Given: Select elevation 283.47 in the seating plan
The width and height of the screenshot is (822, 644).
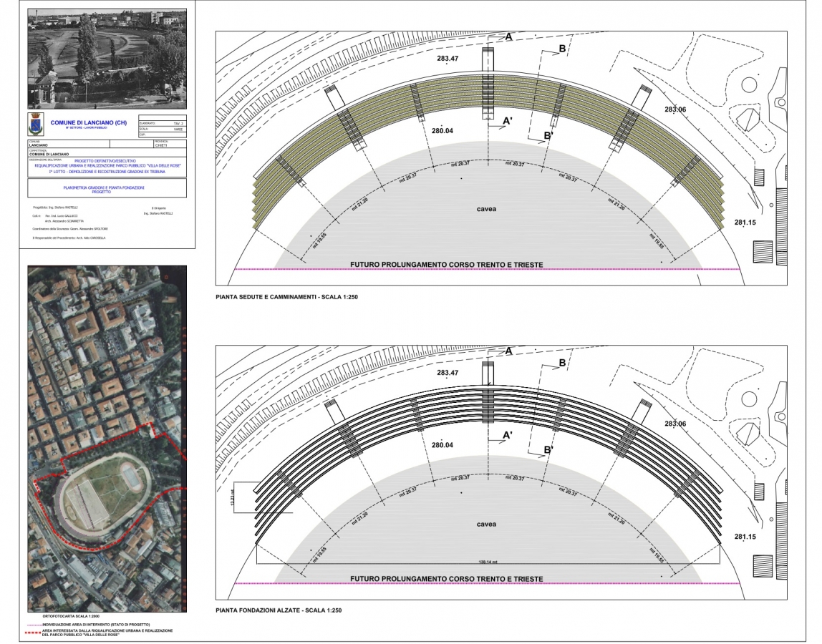Looking at the screenshot, I should click(x=448, y=57).
